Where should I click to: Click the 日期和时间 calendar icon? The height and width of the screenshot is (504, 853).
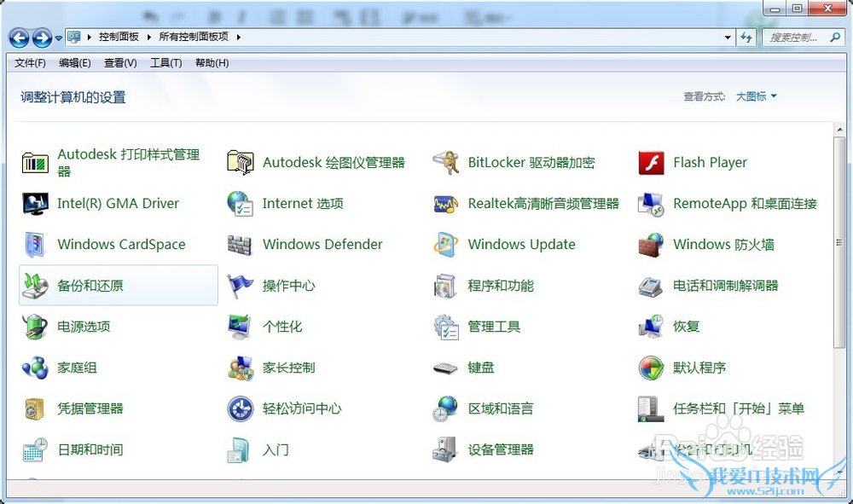(35, 450)
